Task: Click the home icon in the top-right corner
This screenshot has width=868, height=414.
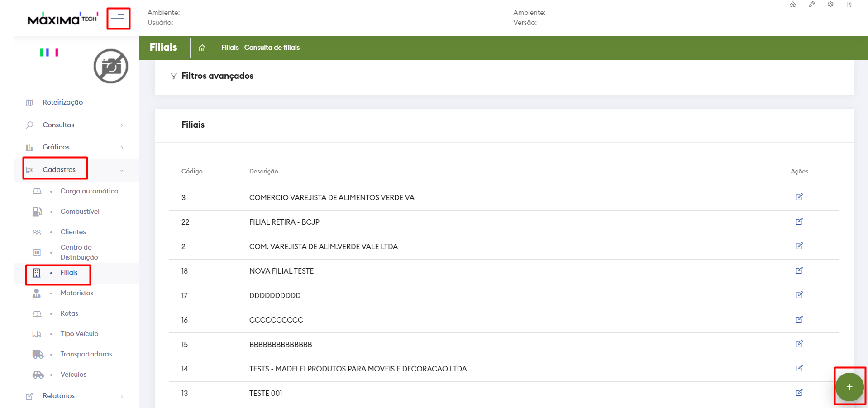Action: [x=793, y=5]
